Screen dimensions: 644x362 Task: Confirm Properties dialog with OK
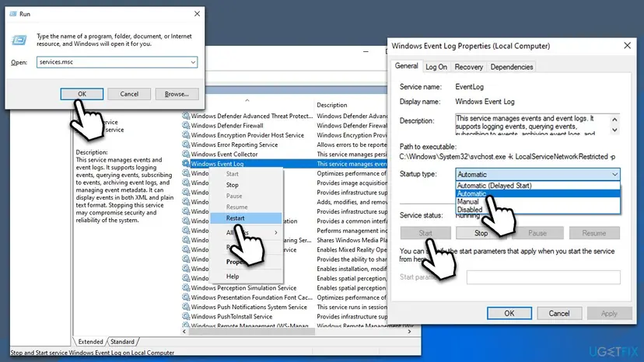509,314
